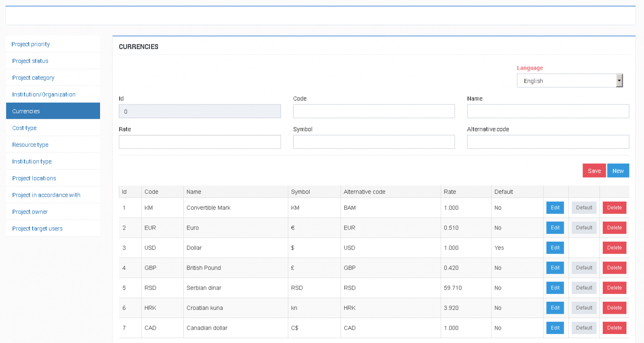Delete the Canadian dollar entry
The width and height of the screenshot is (644, 343).
tap(614, 328)
